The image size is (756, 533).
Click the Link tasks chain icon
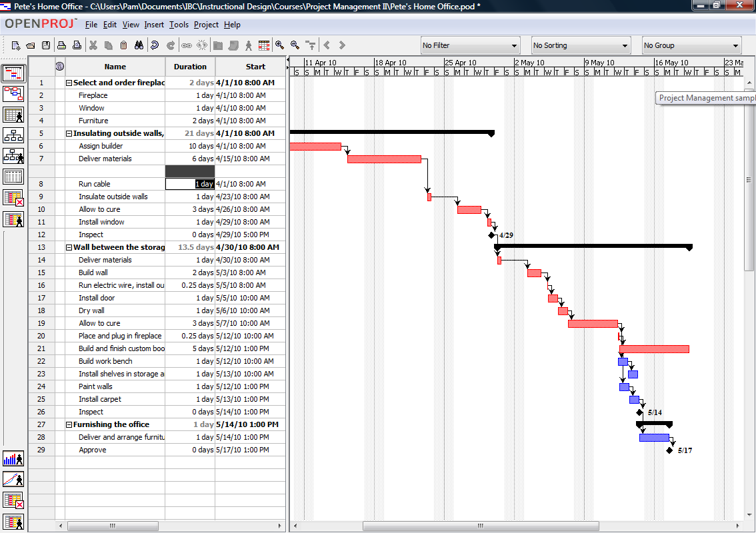click(186, 45)
